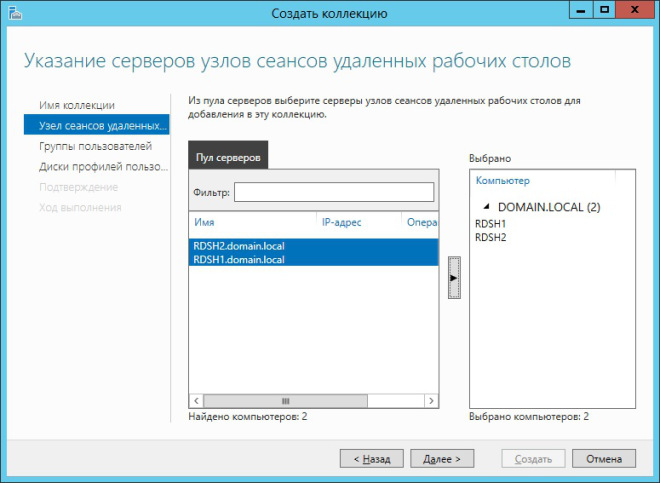Pick RDSH2 in the Выбрано list
The height and width of the screenshot is (483, 660).
[491, 238]
